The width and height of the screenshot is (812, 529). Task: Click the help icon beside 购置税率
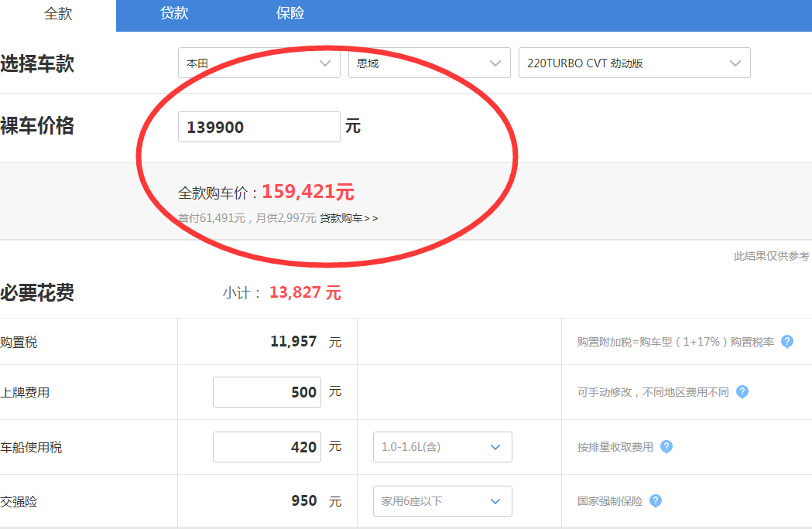[x=787, y=342]
